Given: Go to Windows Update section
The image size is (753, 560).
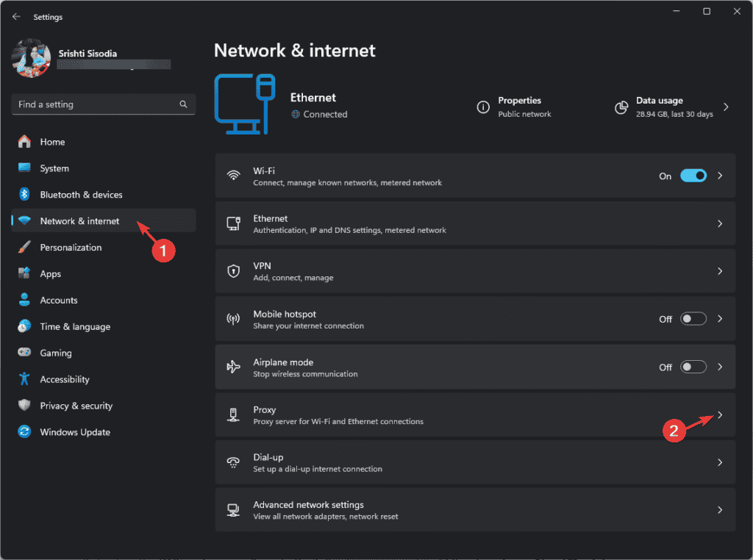Looking at the screenshot, I should pyautogui.click(x=75, y=432).
